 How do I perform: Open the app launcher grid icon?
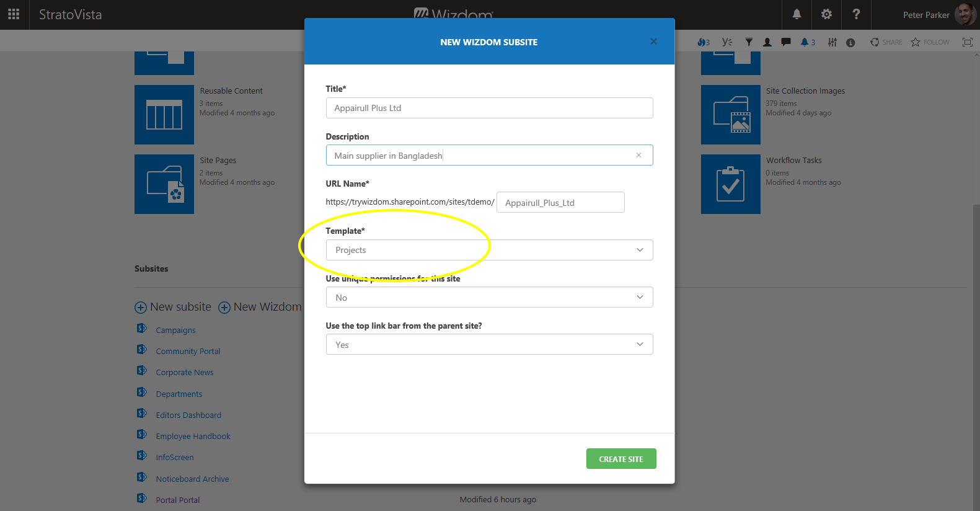pos(14,14)
